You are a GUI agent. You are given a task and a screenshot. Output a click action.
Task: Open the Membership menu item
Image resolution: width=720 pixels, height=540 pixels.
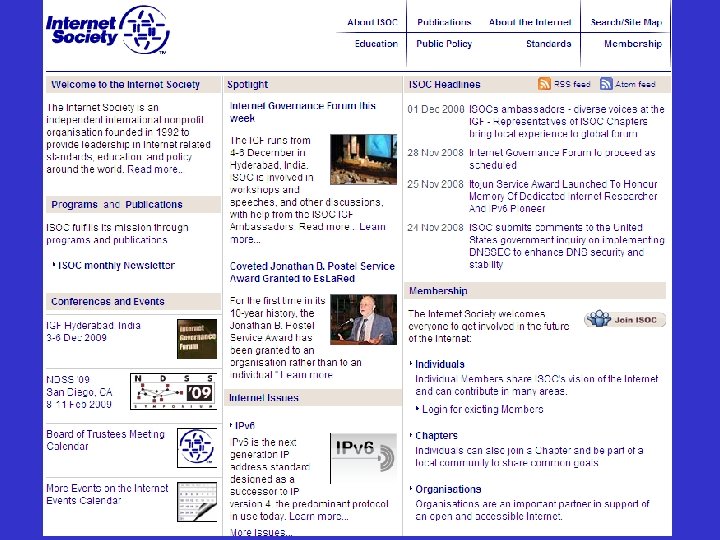pos(633,44)
